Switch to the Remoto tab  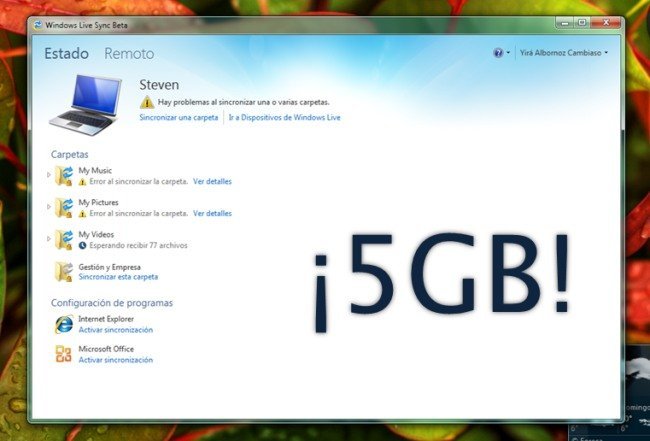129,53
